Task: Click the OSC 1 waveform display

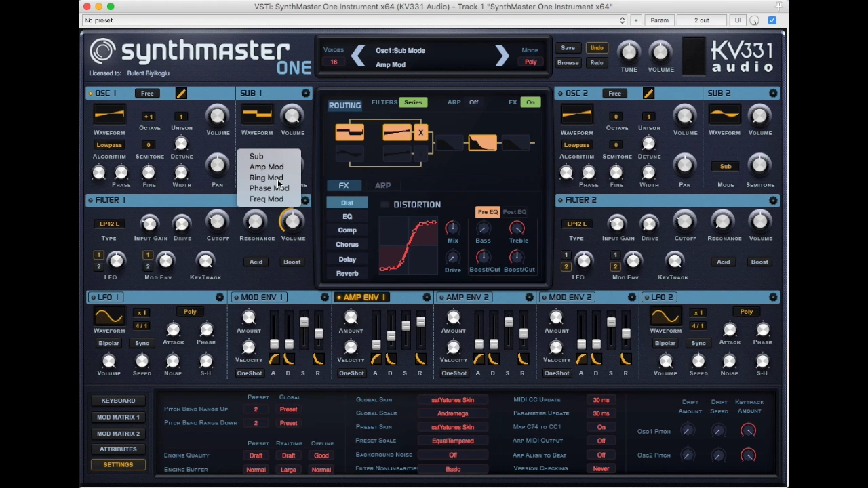Action: point(109,115)
